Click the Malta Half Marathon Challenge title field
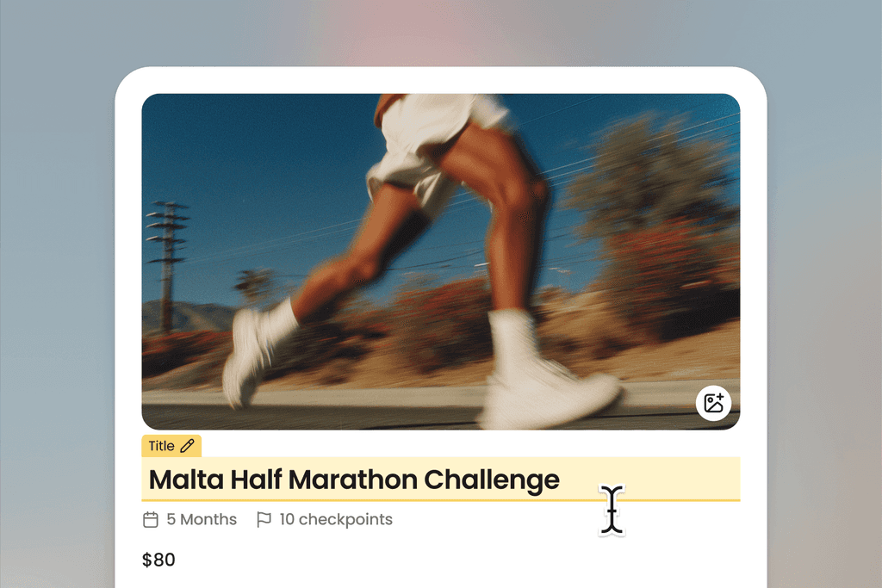The height and width of the screenshot is (588, 882). click(x=441, y=479)
